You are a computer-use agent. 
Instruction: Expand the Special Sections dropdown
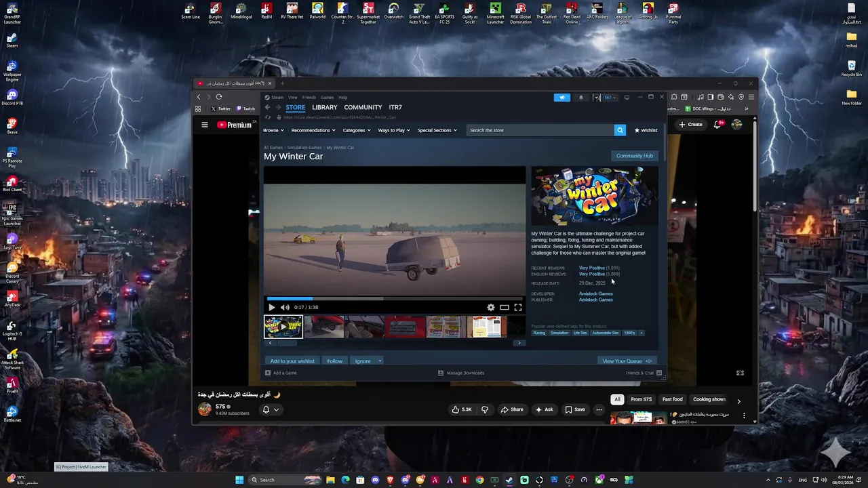click(x=437, y=130)
